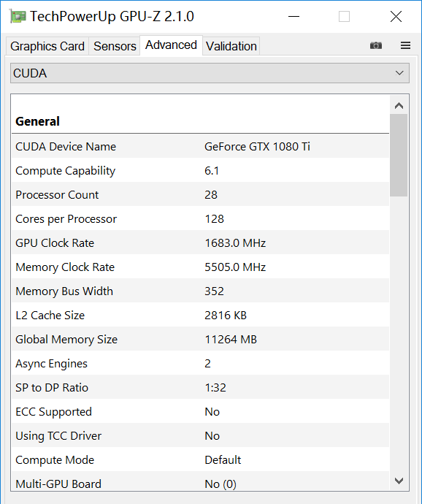Select the GeForce GTX 1080 Ti value
The height and width of the screenshot is (504, 422).
(257, 147)
